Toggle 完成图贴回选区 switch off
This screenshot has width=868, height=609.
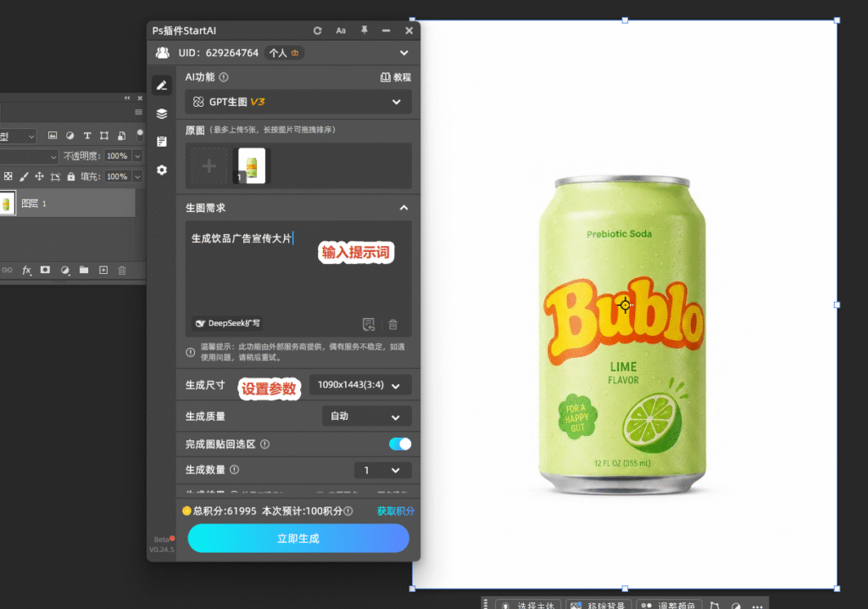pyautogui.click(x=400, y=444)
